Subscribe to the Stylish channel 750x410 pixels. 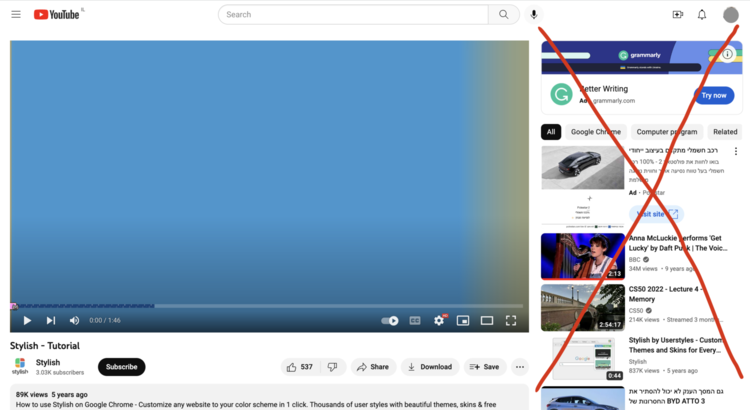pos(121,367)
